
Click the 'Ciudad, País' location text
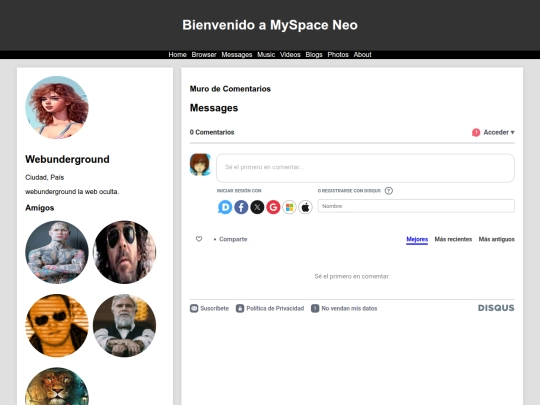pos(44,177)
